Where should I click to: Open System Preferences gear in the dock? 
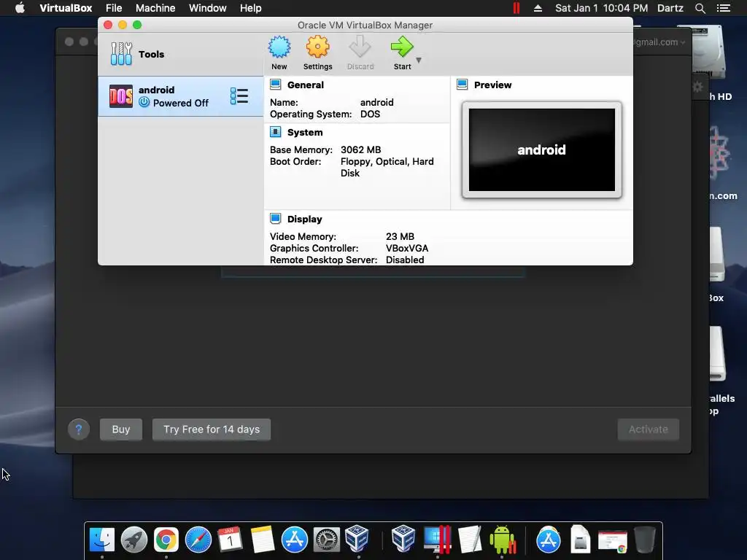click(326, 540)
